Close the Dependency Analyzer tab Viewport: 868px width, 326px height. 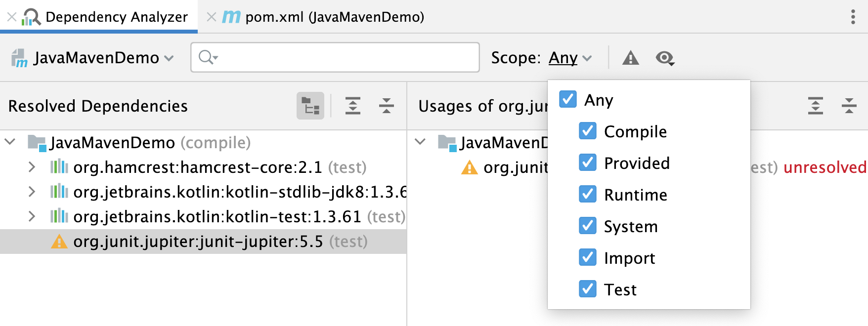[12, 17]
